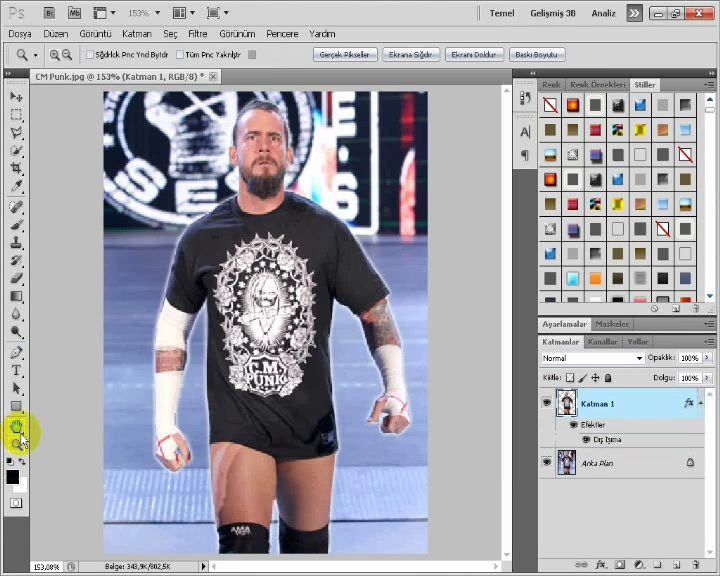
Task: Toggle Dış Işıma effect visibility
Action: pos(586,440)
